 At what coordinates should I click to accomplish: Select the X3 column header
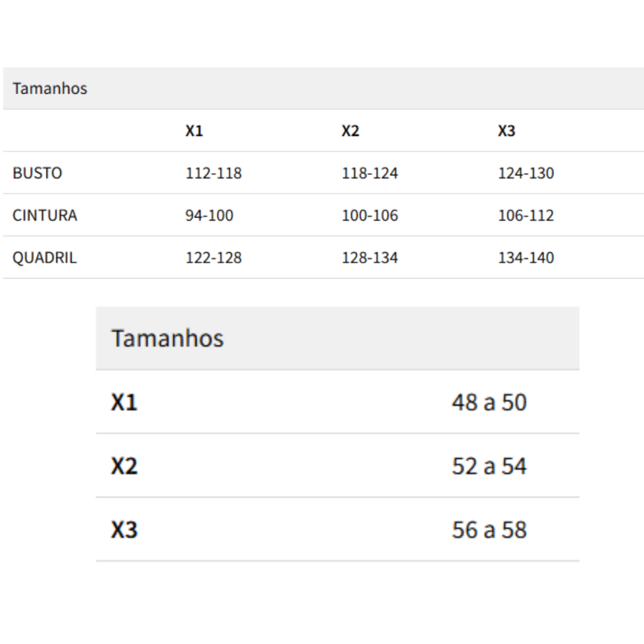[x=506, y=131]
